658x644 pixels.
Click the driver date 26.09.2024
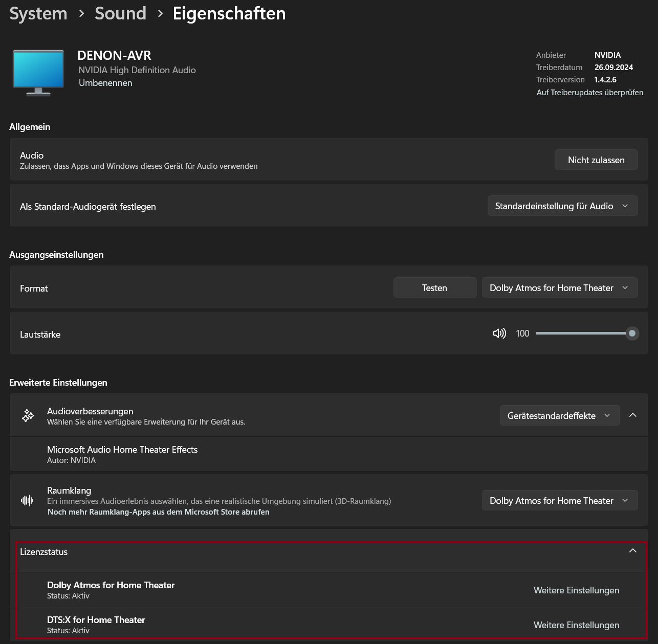613,68
